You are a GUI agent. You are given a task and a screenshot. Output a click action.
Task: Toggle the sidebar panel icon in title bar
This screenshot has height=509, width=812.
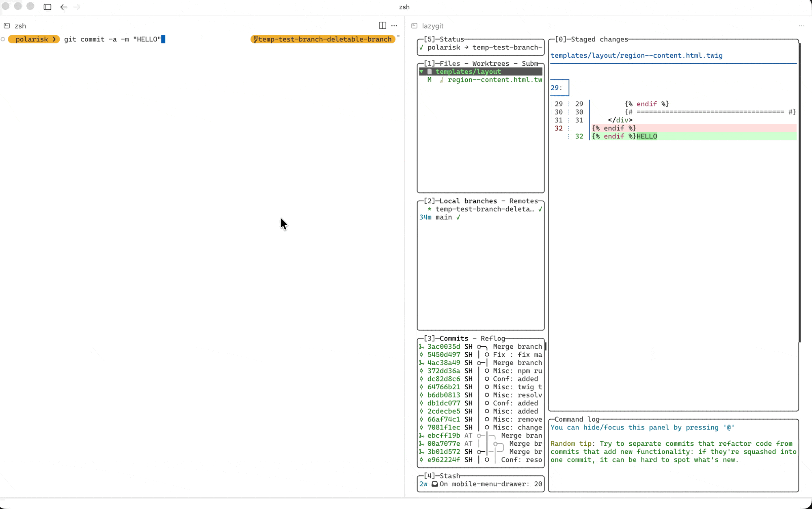[48, 7]
